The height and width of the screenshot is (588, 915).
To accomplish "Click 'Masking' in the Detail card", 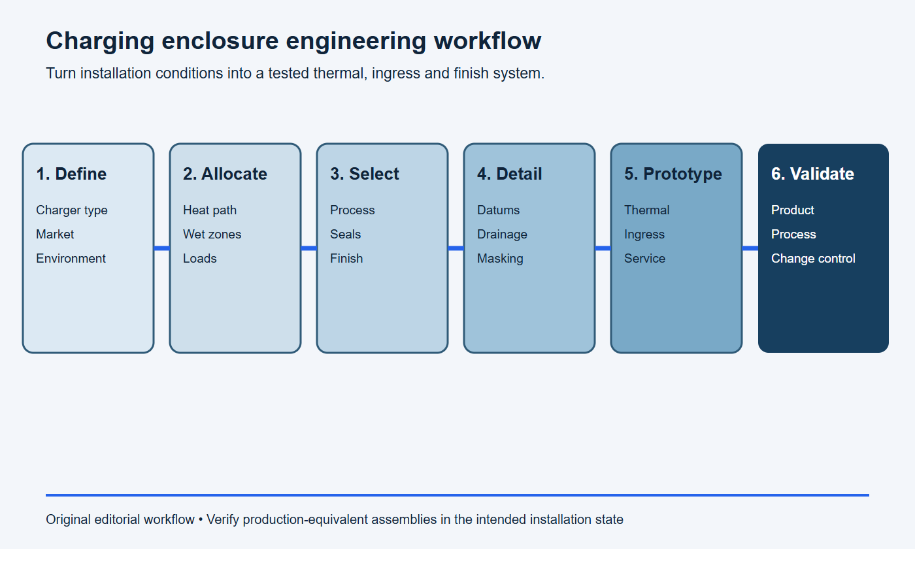I will click(500, 258).
